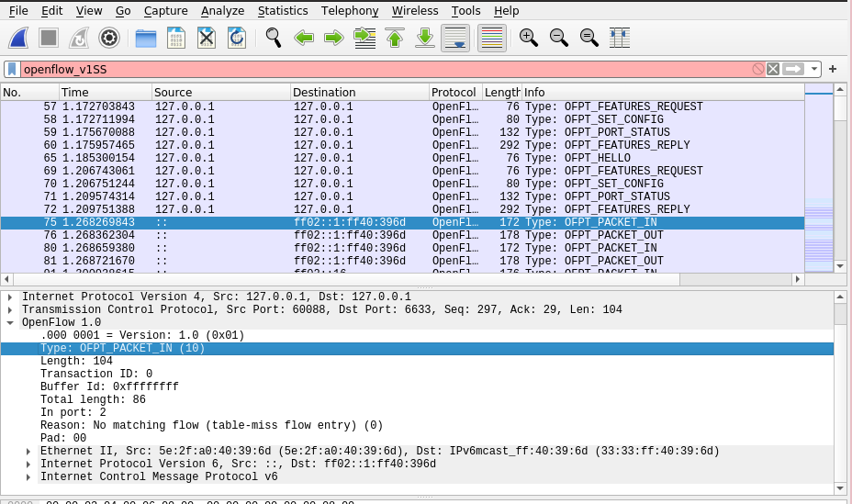Sort by the Source column header
The image size is (852, 504).
pyautogui.click(x=221, y=93)
